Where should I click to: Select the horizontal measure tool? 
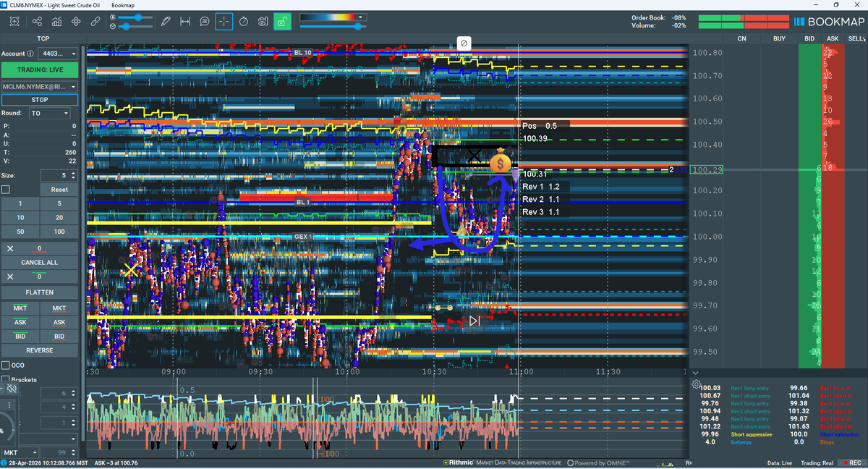point(184,22)
